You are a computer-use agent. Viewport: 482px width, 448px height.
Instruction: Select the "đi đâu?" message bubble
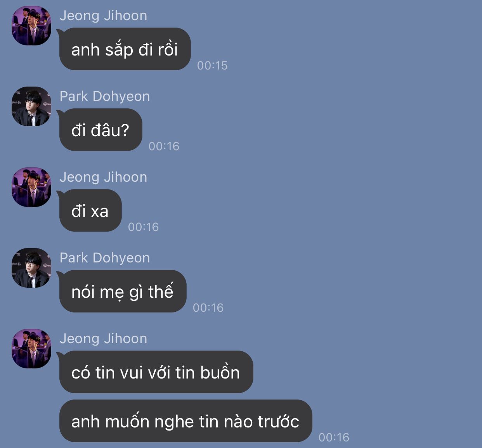click(101, 130)
